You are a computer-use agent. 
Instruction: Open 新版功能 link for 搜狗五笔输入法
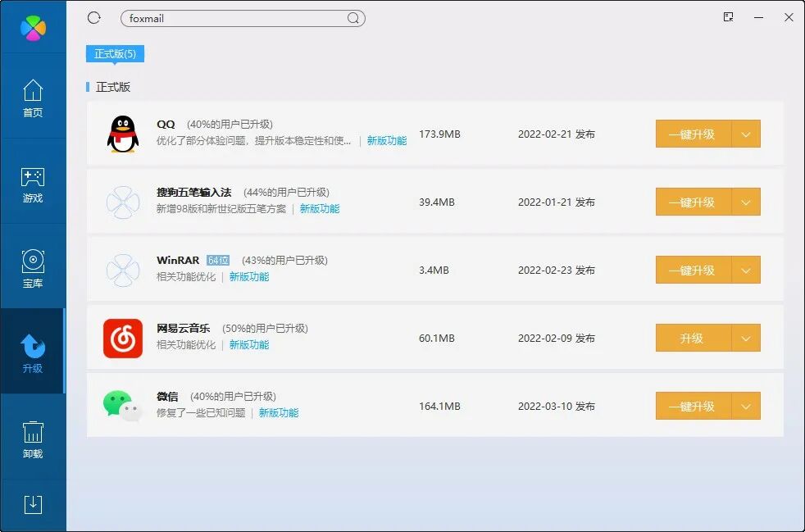pos(320,209)
